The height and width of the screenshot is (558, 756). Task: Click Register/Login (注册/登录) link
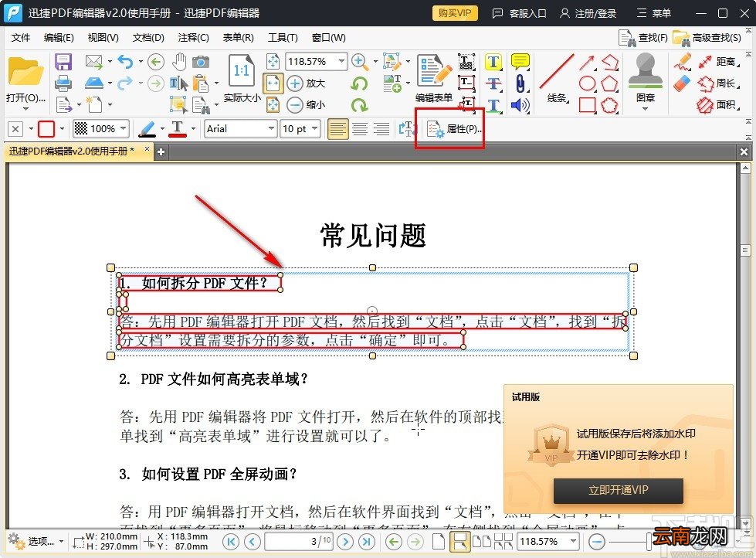coord(588,13)
